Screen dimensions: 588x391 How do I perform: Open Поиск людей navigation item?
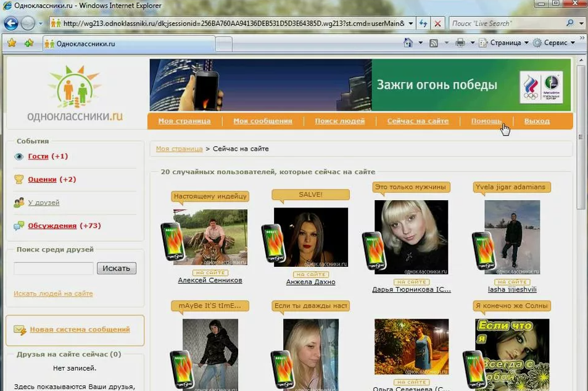coord(340,121)
